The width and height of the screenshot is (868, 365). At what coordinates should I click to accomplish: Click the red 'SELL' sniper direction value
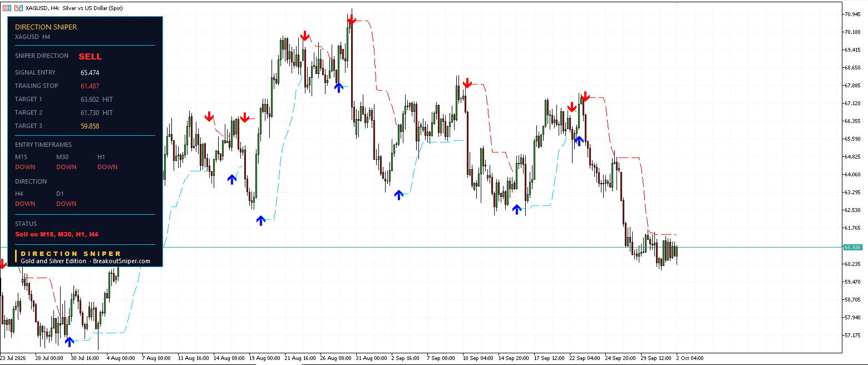(x=90, y=56)
